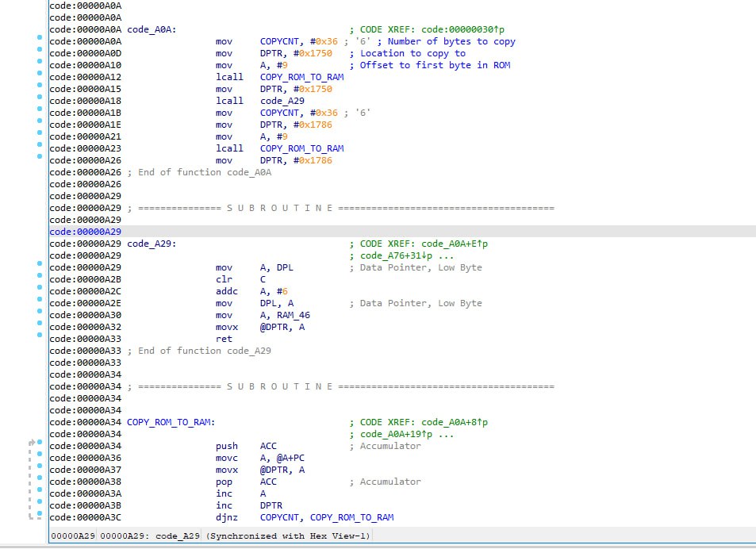The image size is (756, 549).
Task: Click the breakpoint dot beside 'movc A, @A+PC'
Action: coord(39,455)
